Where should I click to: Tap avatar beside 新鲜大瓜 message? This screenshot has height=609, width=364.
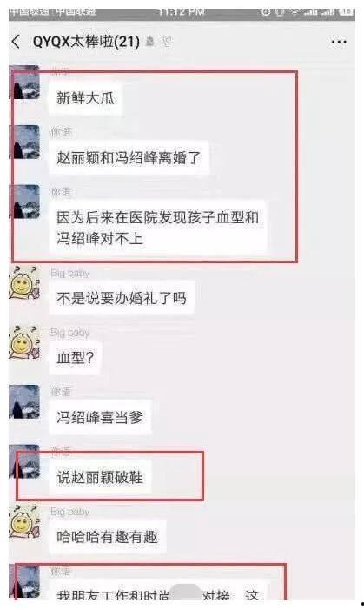pyautogui.click(x=24, y=83)
